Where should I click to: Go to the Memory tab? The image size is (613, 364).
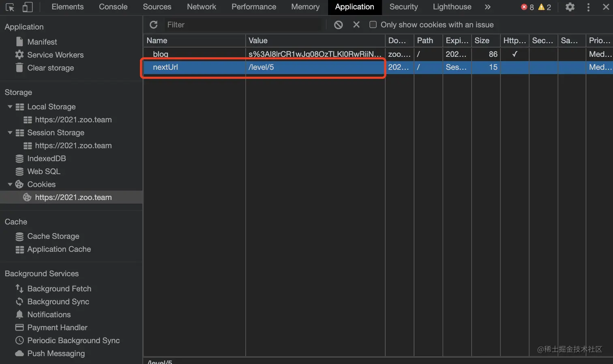tap(305, 7)
